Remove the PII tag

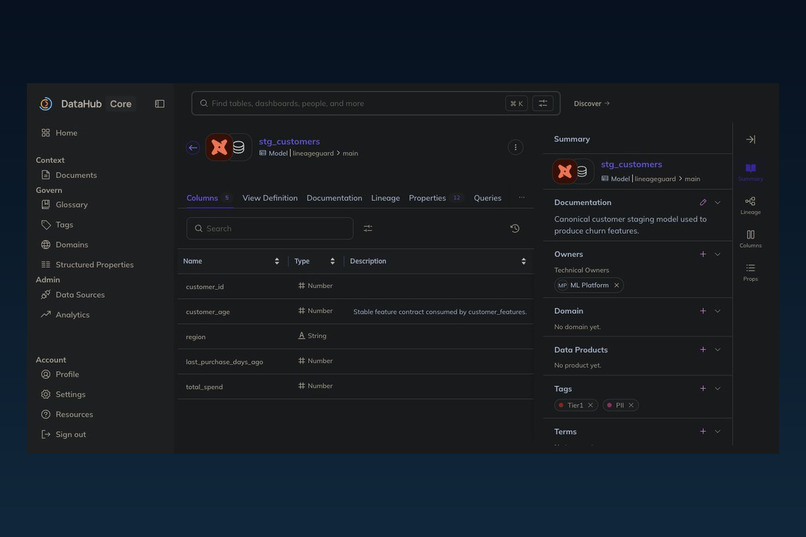tap(631, 405)
